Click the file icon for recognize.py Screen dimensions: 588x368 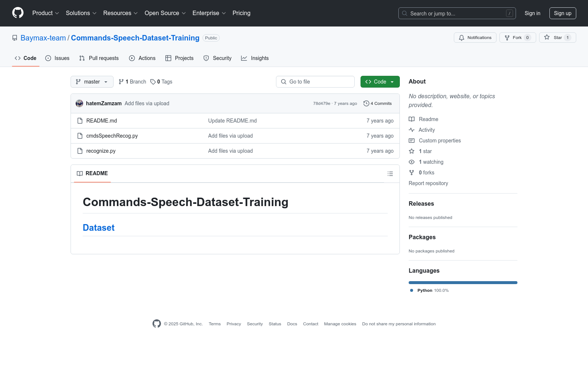coord(80,151)
